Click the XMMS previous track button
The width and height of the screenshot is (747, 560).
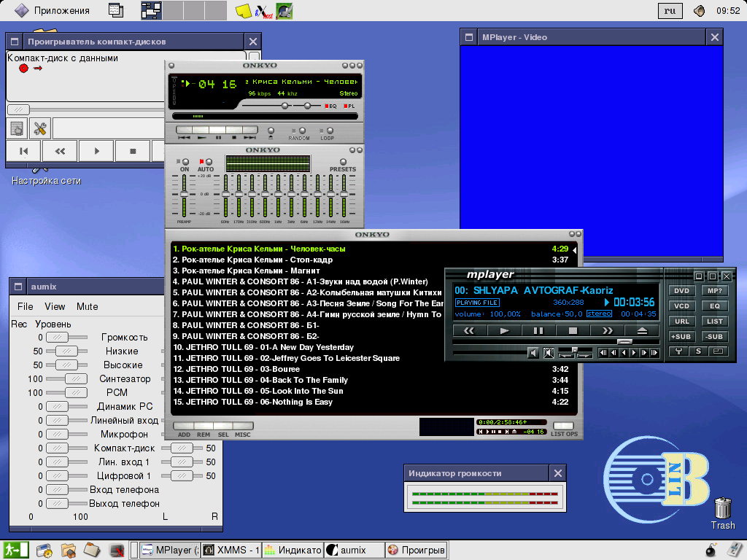pyautogui.click(x=184, y=130)
